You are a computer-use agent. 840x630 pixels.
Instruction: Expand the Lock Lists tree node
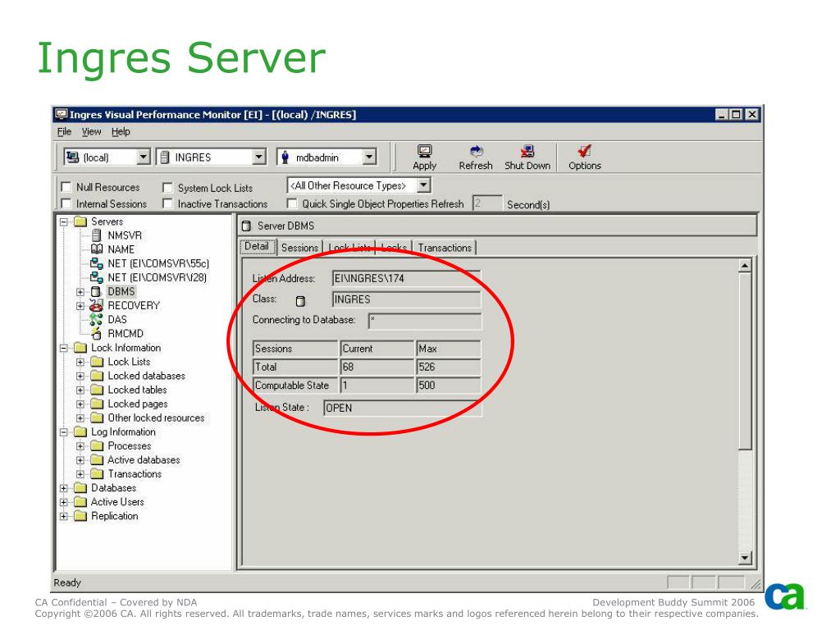(80, 362)
